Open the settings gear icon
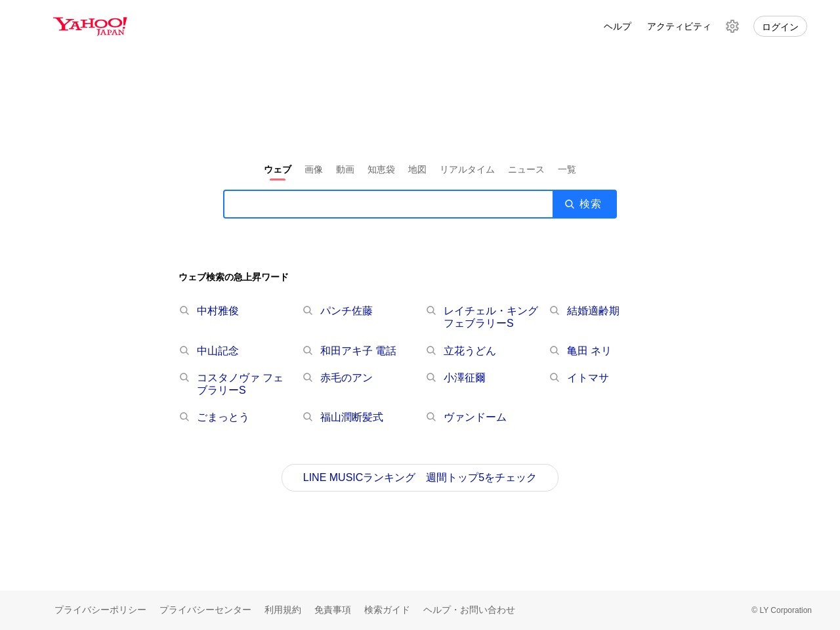Viewport: 840px width, 630px height. 732,26
